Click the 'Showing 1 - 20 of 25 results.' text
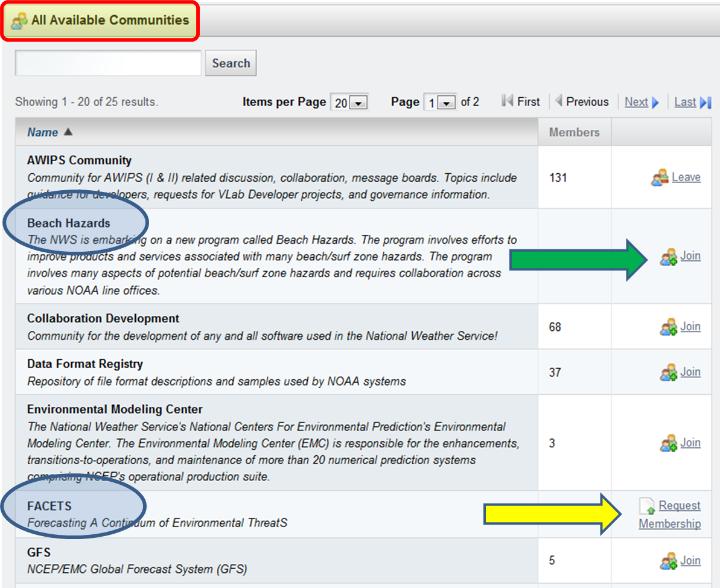Viewport: 720px width, 588px height. [86, 102]
